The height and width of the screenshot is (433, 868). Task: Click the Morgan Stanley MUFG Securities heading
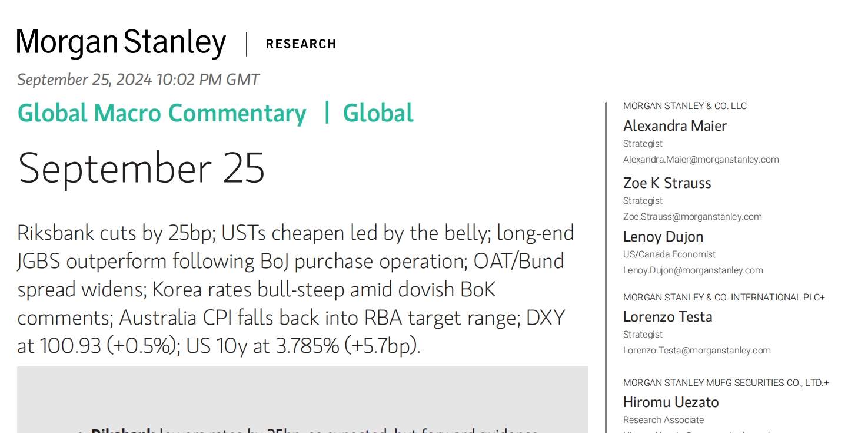(726, 383)
